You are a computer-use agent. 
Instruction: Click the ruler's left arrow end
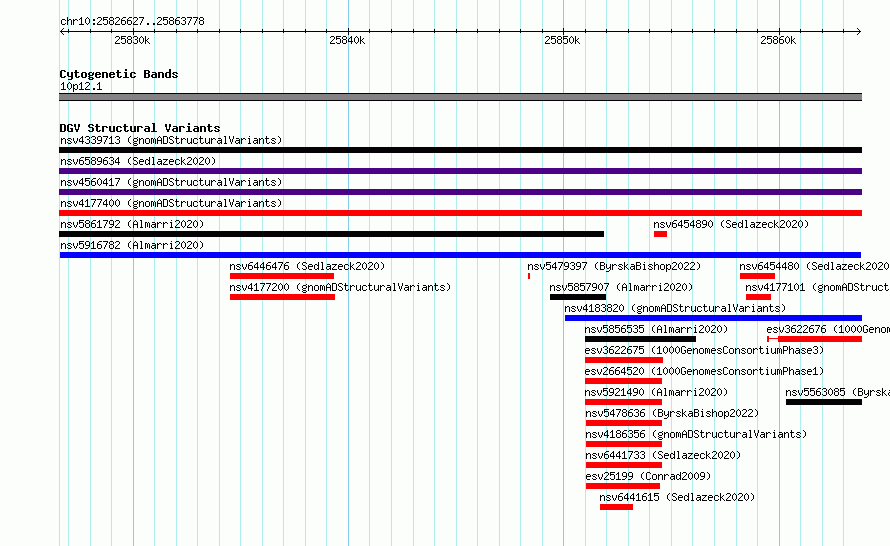62,32
